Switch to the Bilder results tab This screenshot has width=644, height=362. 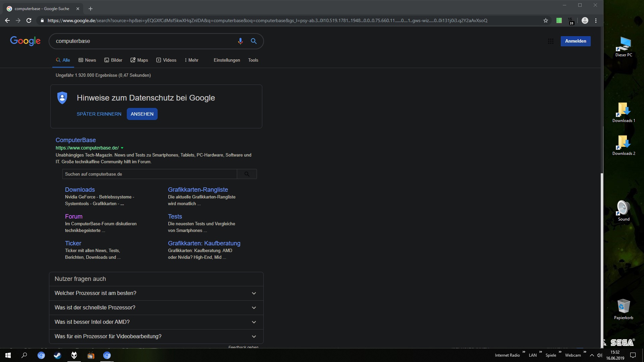(x=113, y=60)
